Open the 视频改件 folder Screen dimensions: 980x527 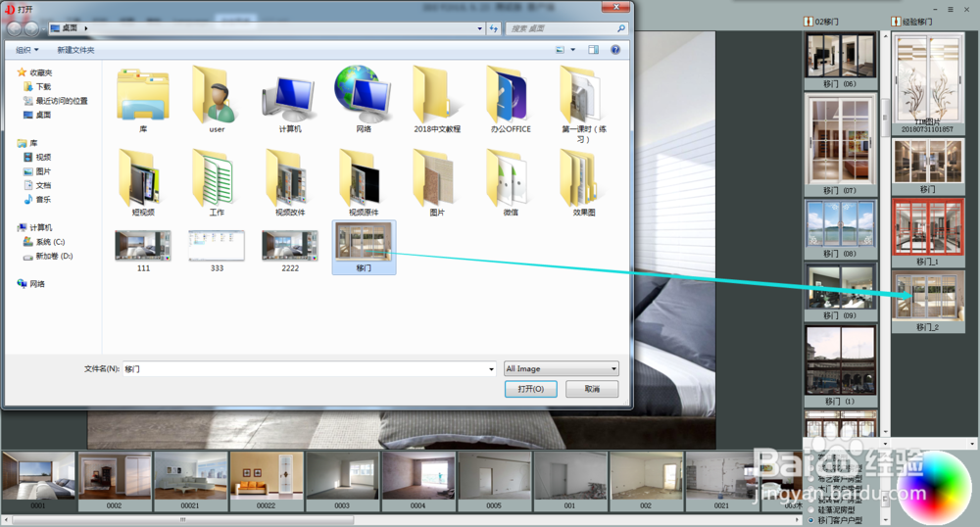tap(289, 178)
